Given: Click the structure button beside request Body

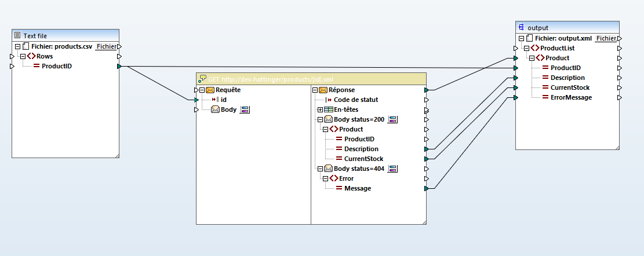Looking at the screenshot, I should pyautogui.click(x=245, y=109).
